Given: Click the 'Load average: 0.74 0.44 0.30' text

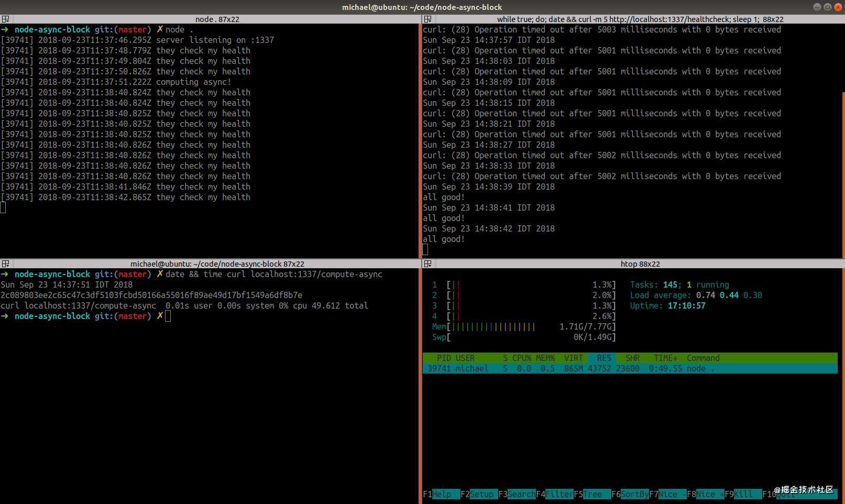Looking at the screenshot, I should (x=696, y=295).
